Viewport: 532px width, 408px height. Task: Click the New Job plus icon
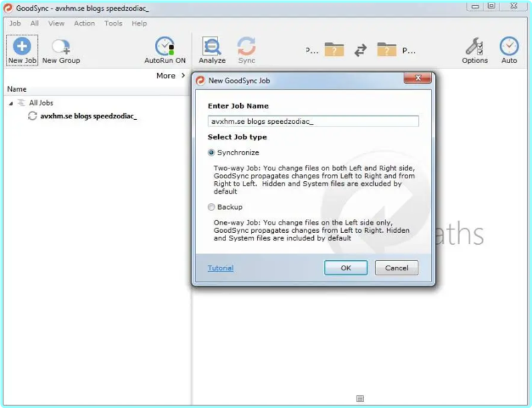click(x=22, y=46)
